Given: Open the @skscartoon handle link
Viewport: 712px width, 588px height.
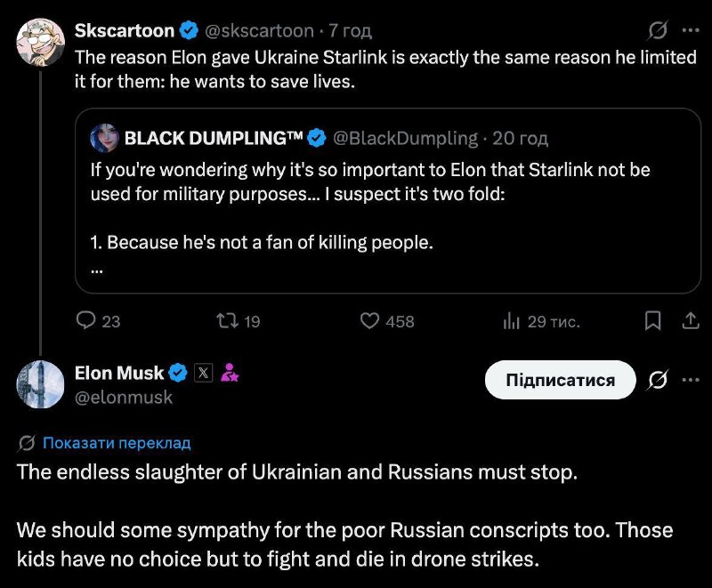Looking at the screenshot, I should click(259, 31).
